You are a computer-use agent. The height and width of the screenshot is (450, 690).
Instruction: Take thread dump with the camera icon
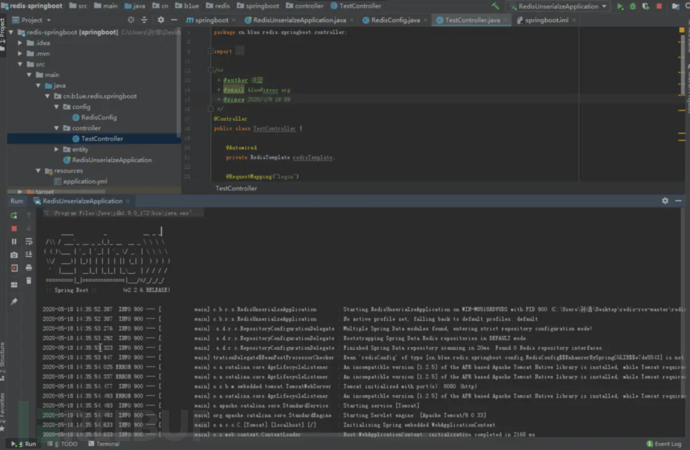pyautogui.click(x=14, y=255)
